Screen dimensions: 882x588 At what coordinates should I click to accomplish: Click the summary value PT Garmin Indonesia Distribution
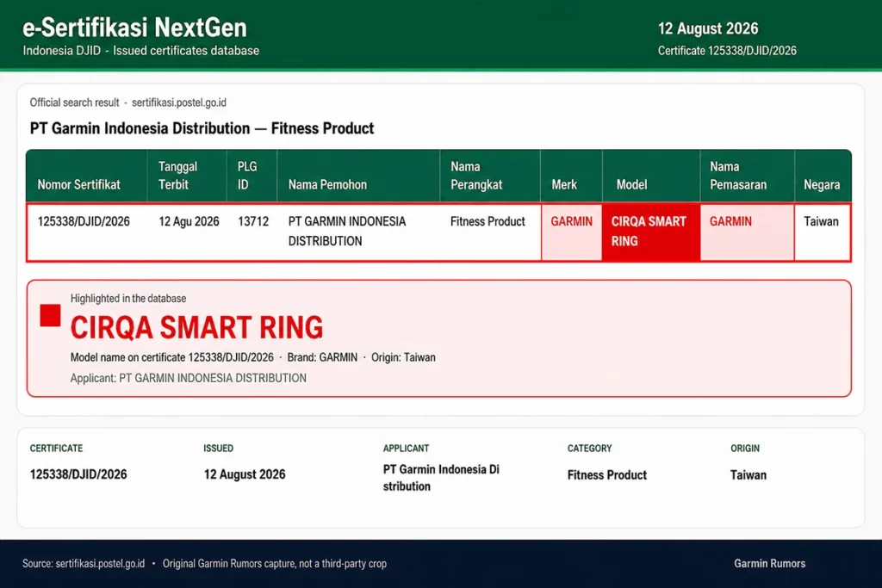coord(441,478)
